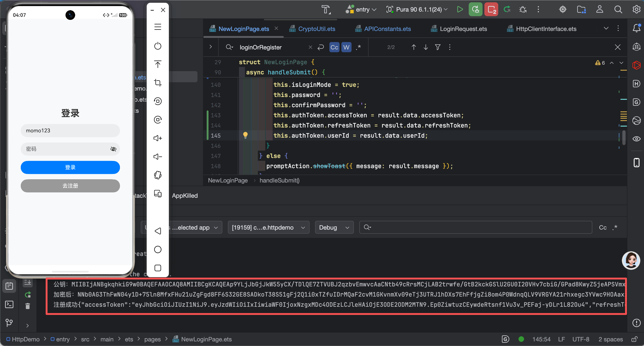Open the Pura 90 device selector dropdown

[x=417, y=9]
